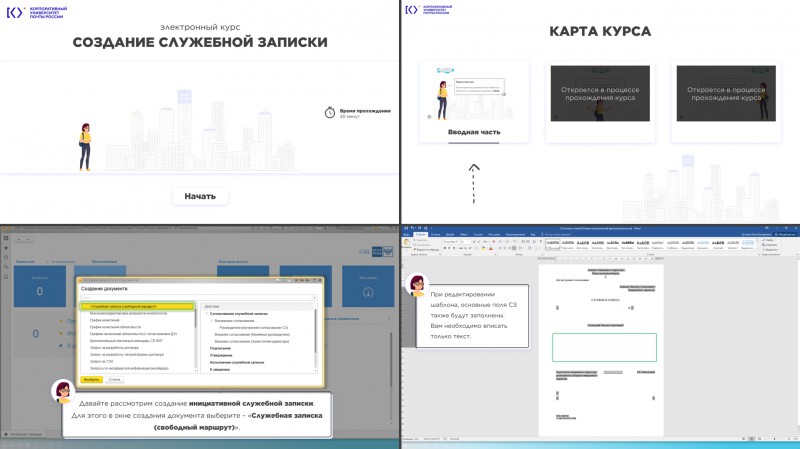The height and width of the screenshot is (449, 800).
Task: Select Утверждение in the actions tree
Action: tap(221, 355)
